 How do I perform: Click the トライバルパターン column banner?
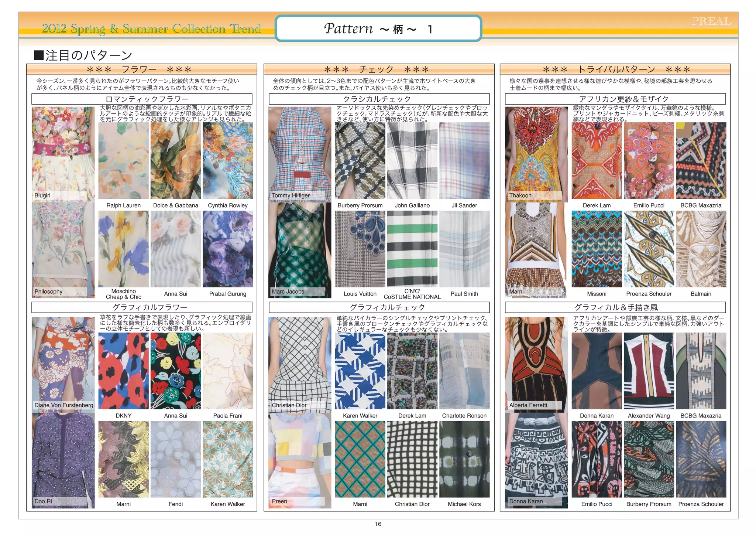pyautogui.click(x=615, y=69)
